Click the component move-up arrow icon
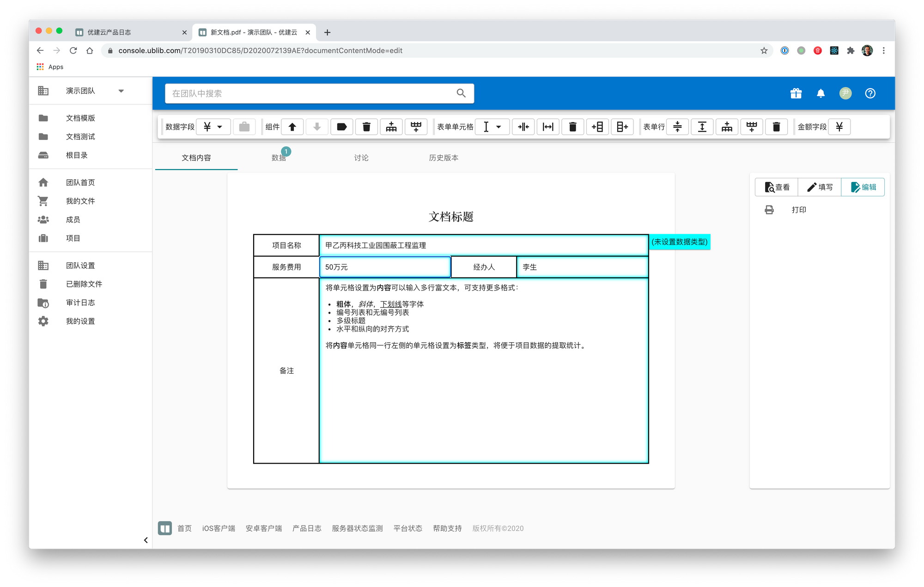924x587 pixels. 292,127
